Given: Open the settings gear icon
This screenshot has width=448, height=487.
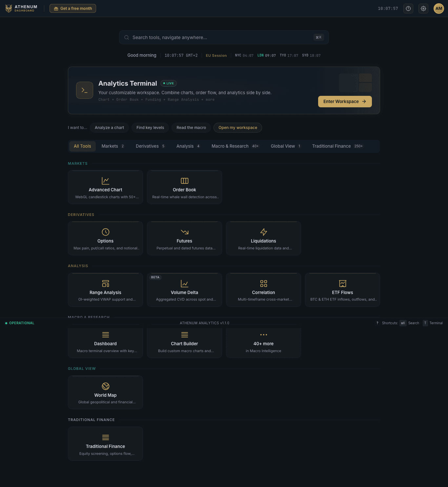Looking at the screenshot, I should point(423,9).
